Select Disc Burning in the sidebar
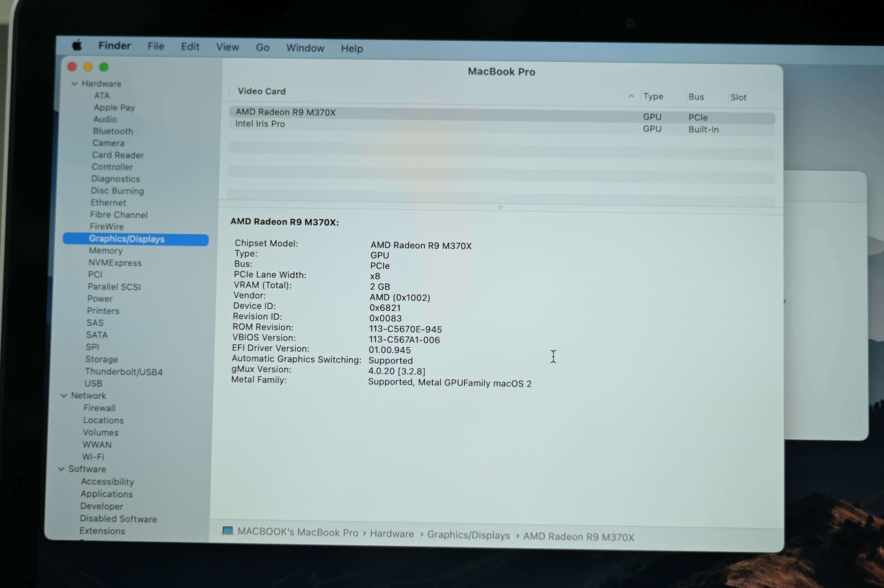The width and height of the screenshot is (884, 588). 117,191
